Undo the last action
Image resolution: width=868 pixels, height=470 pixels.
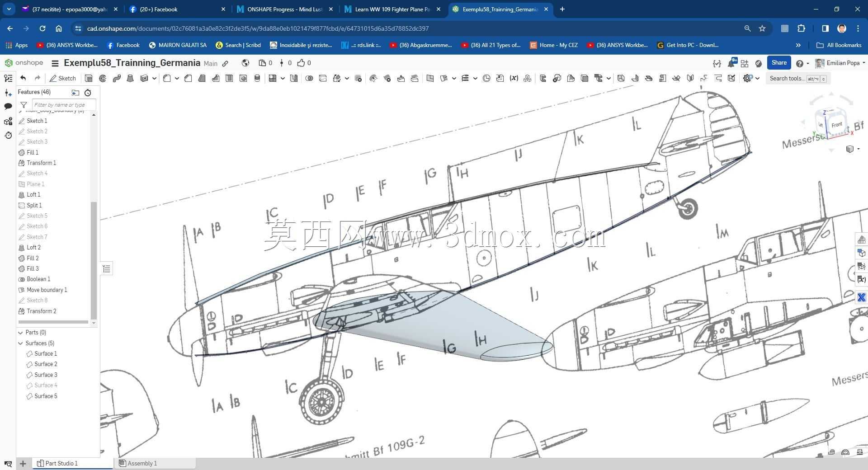[x=23, y=78]
